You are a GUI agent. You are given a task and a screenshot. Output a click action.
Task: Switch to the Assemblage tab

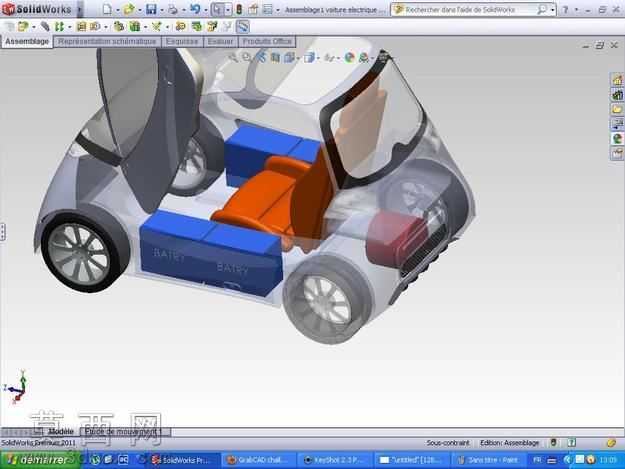click(x=27, y=41)
